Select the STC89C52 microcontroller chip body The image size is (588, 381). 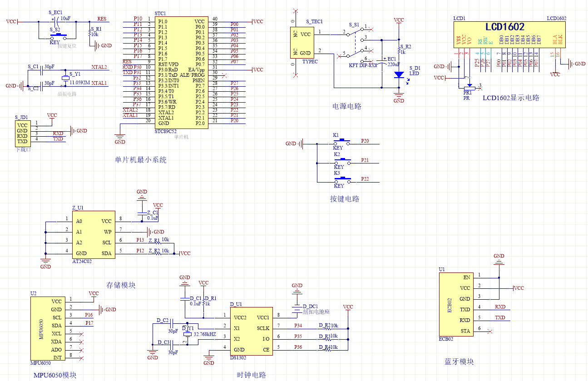tap(181, 72)
